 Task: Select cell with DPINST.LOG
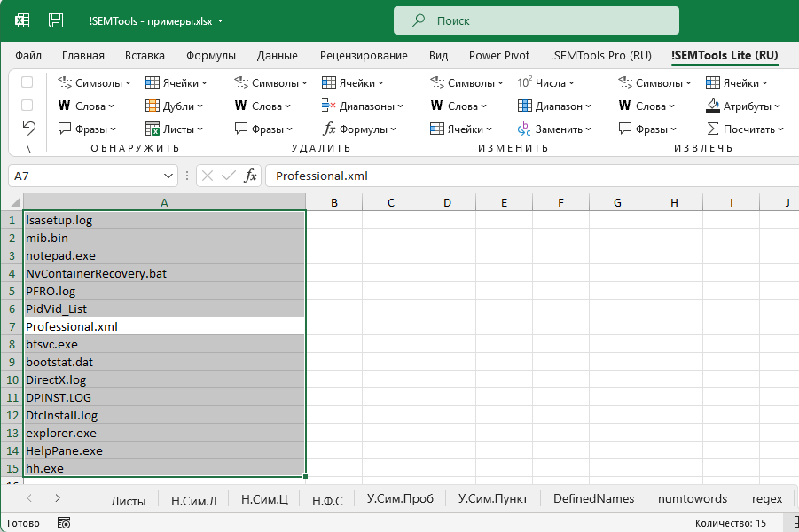[x=164, y=397]
